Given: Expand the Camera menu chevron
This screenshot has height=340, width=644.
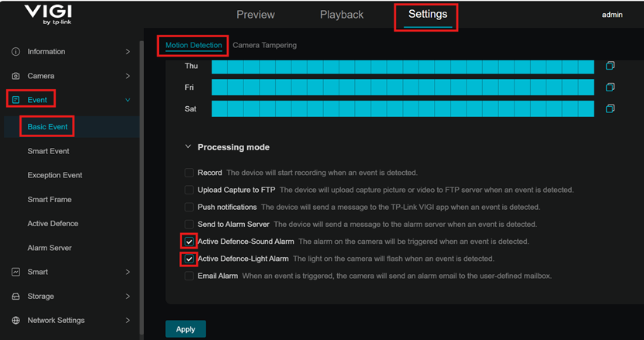Looking at the screenshot, I should point(128,76).
